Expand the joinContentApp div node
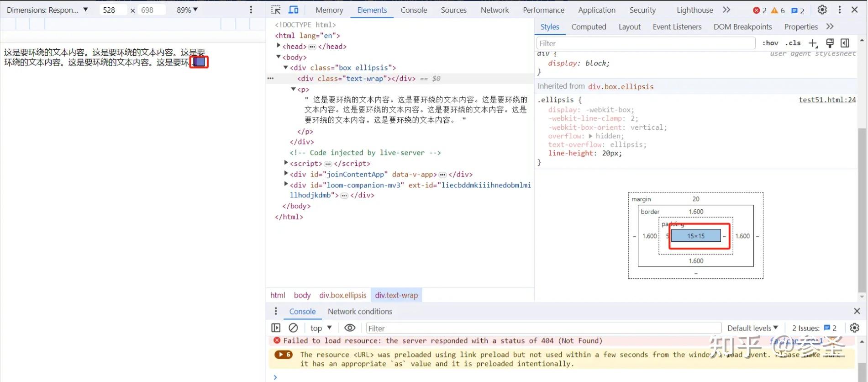This screenshot has height=382, width=868. coord(286,174)
